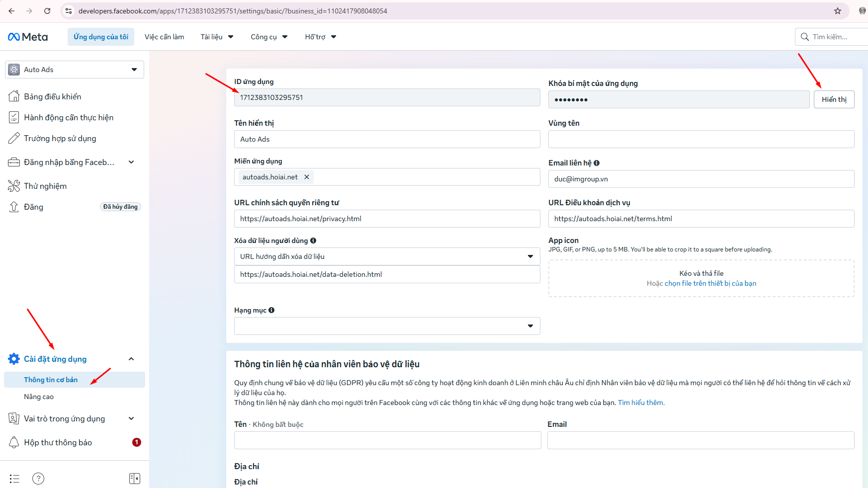Go to Việc cần làm tab
Viewport: 868px width, 488px height.
click(164, 37)
